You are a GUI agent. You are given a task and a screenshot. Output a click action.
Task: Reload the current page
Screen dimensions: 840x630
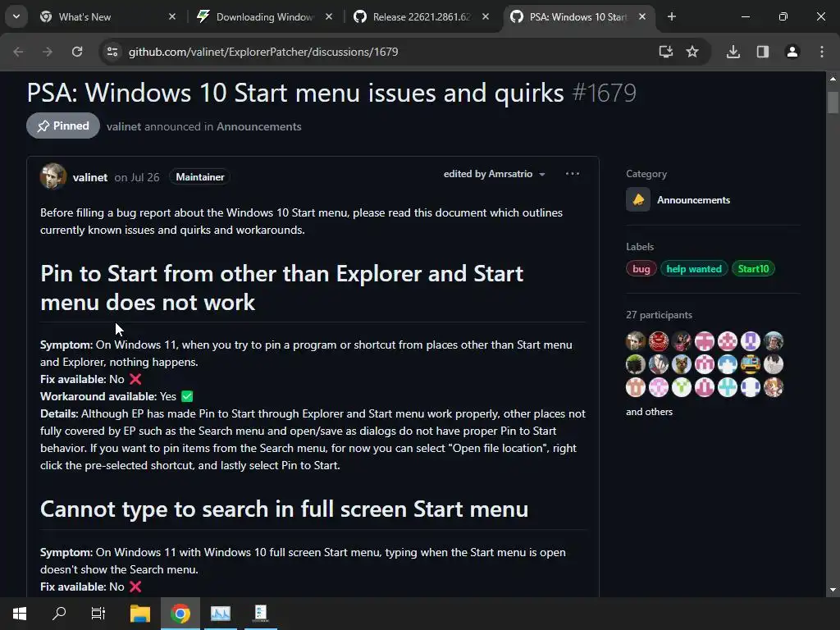pyautogui.click(x=77, y=52)
